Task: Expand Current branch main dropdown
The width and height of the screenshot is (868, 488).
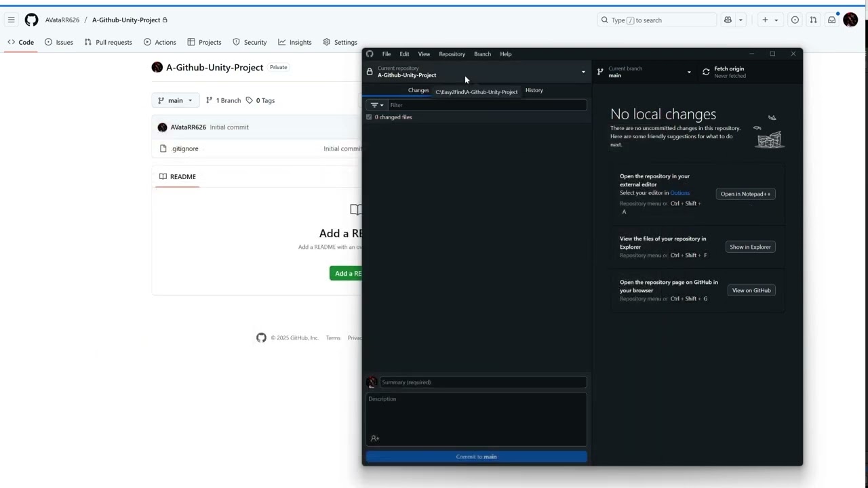Action: pos(645,72)
